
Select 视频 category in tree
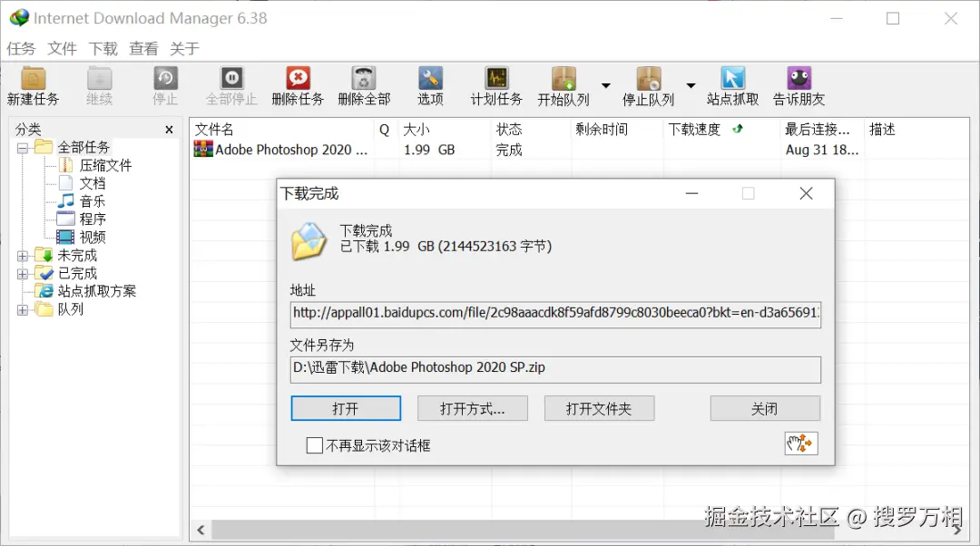coord(93,238)
